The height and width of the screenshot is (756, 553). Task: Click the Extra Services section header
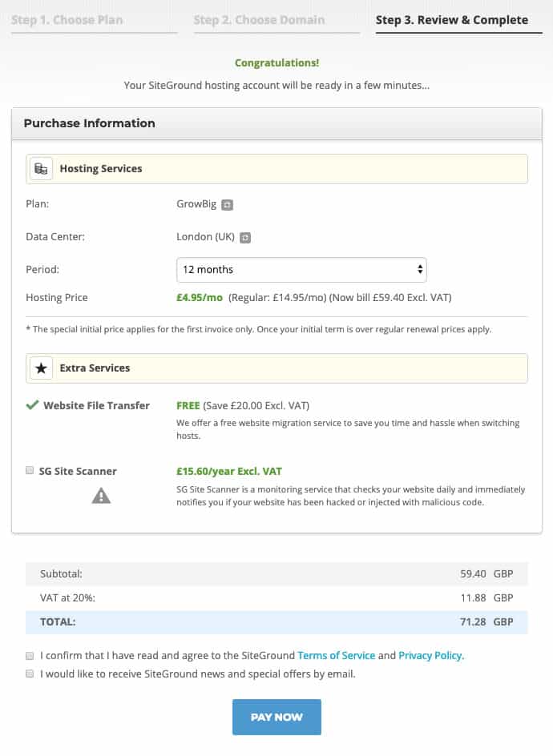point(276,368)
